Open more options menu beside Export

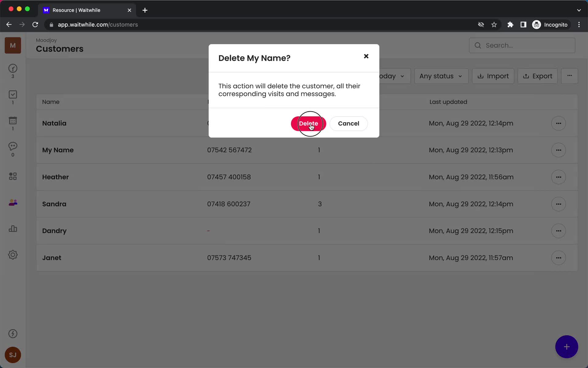[569, 76]
